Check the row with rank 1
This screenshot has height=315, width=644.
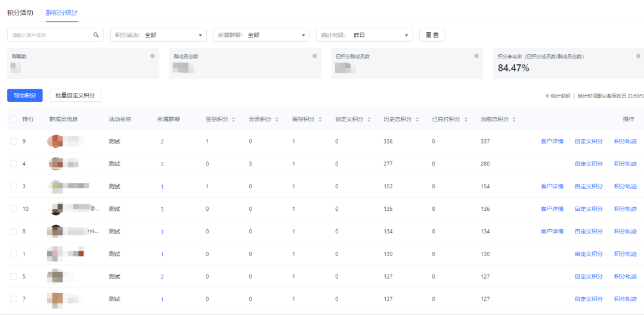tap(14, 254)
